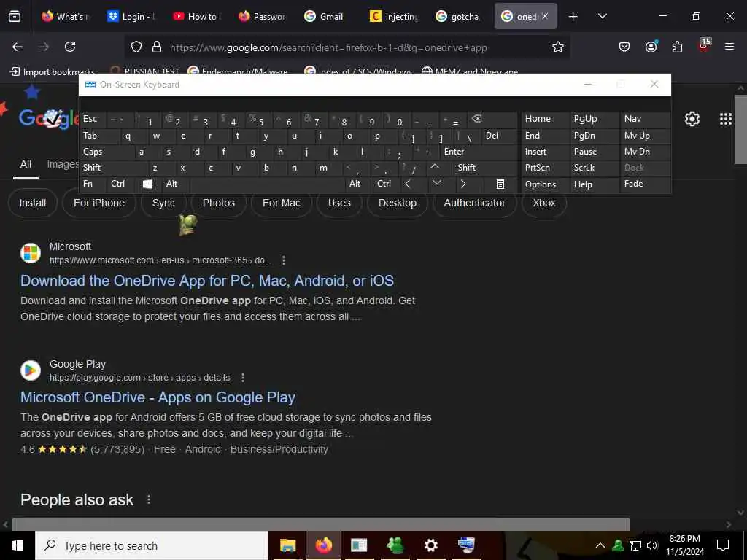This screenshot has height=560, width=747.
Task: Bookmark this page with the star icon
Action: tap(558, 47)
